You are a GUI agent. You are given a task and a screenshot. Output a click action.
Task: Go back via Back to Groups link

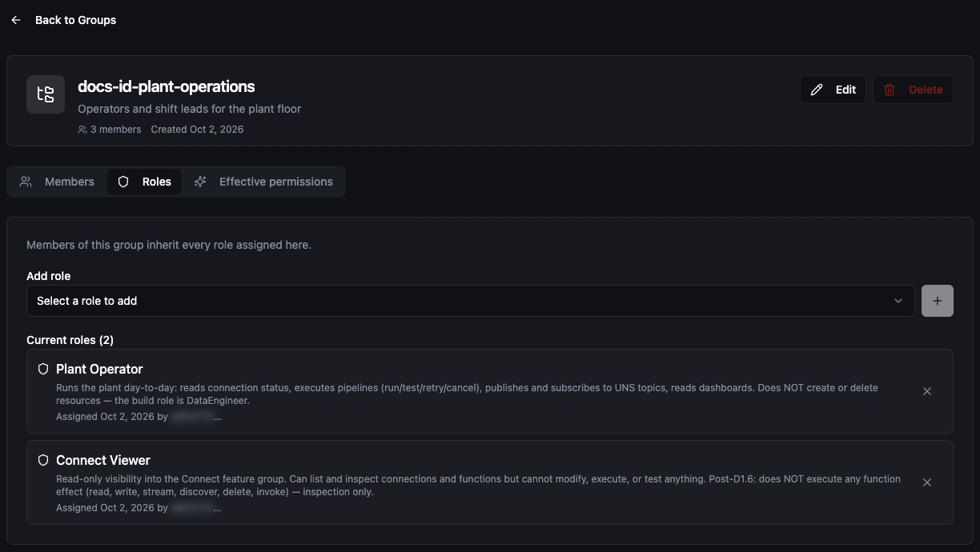pos(75,20)
